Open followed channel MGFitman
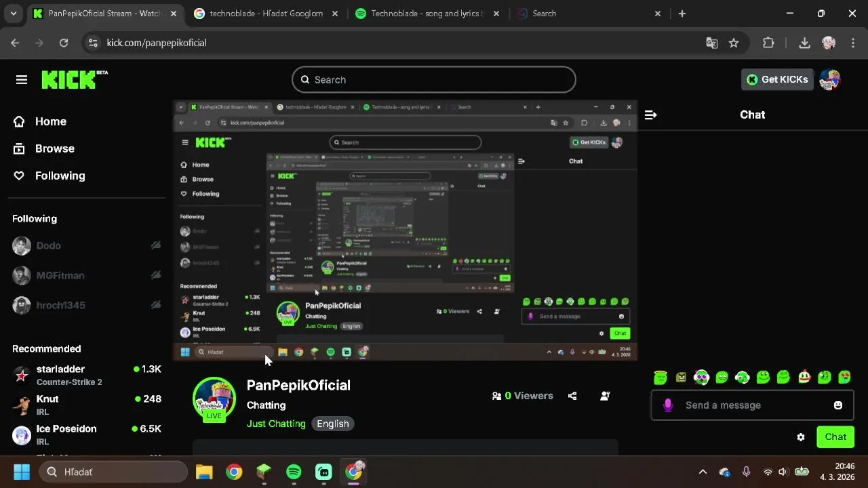Viewport: 868px width, 488px height. coord(87,275)
